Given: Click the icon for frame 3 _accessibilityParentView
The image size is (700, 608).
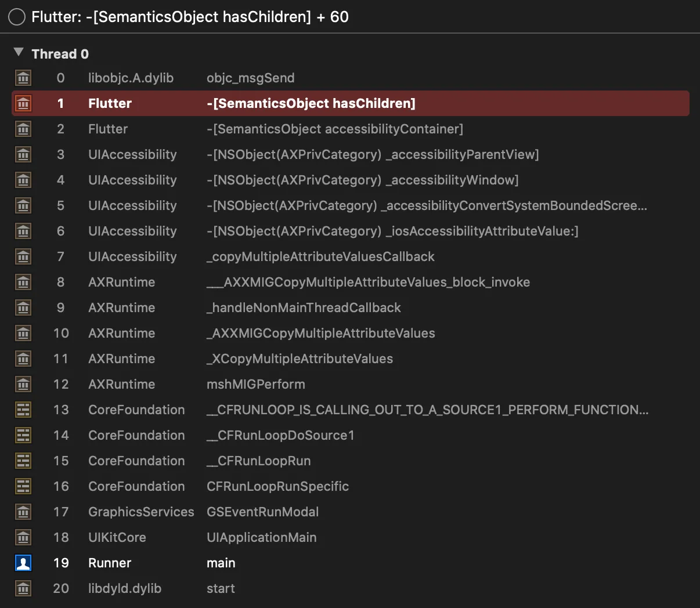Looking at the screenshot, I should (x=23, y=154).
